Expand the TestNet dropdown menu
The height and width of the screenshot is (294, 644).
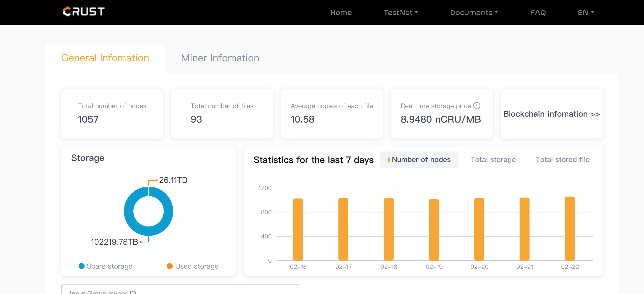coord(401,12)
